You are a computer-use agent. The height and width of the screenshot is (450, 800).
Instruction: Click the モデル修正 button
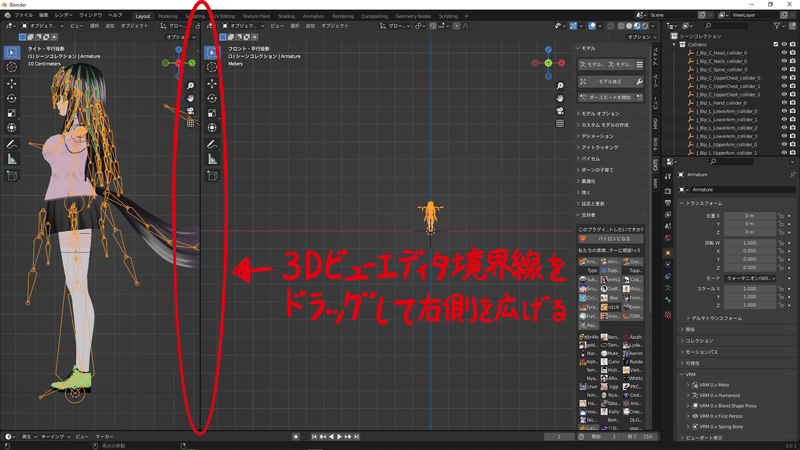607,82
